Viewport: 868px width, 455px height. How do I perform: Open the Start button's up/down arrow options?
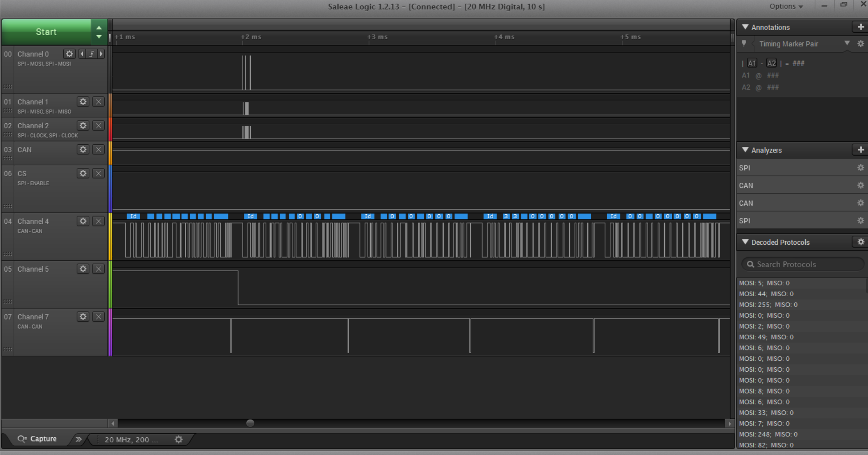pos(99,32)
